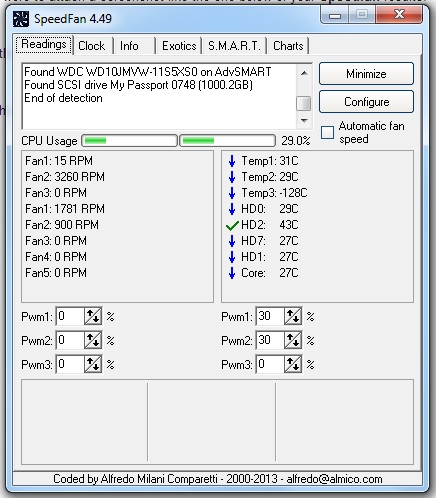Viewport: 436px width, 498px height.
Task: Click the 'Found SCSI drive My Passport' log line
Action: [138, 85]
